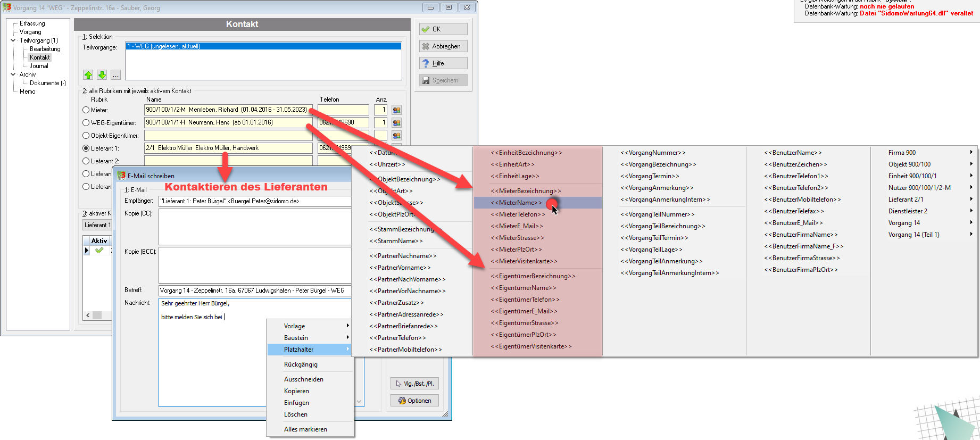This screenshot has height=440, width=980.
Task: Open contacts icon in the Objekt-Eigentümer row
Action: pyautogui.click(x=397, y=136)
